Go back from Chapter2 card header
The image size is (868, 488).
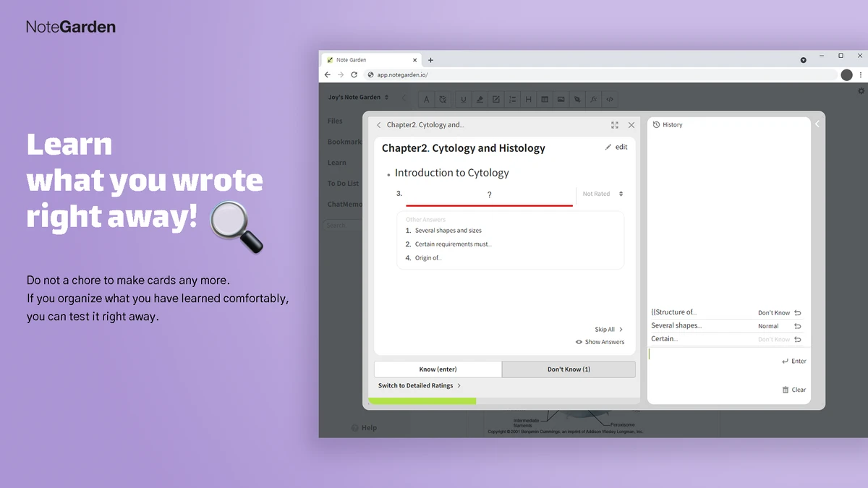(378, 125)
